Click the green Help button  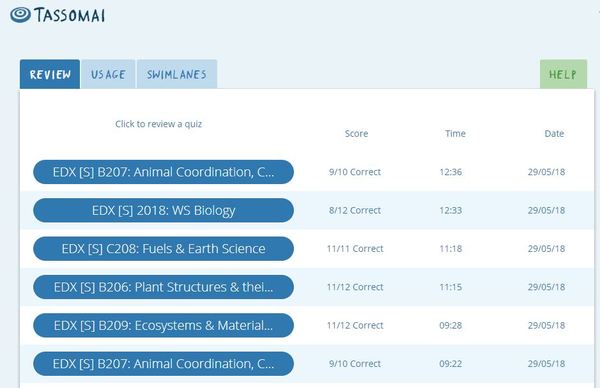pos(563,74)
